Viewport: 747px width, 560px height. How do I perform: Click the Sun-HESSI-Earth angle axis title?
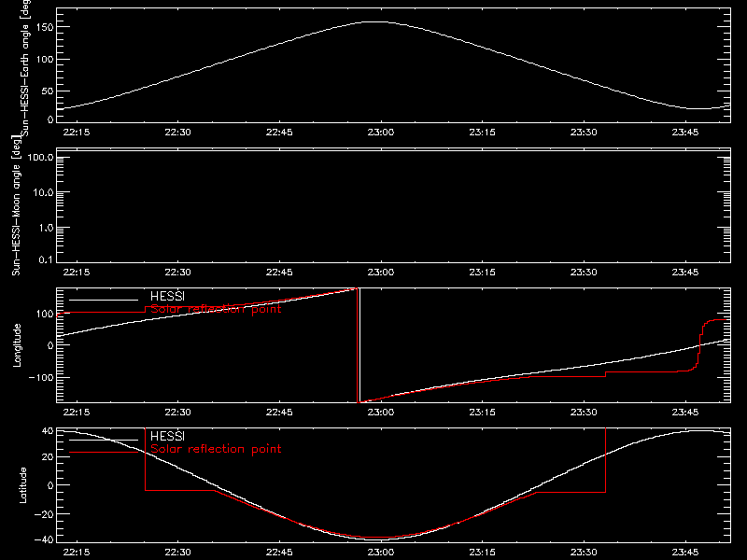tap(26, 66)
